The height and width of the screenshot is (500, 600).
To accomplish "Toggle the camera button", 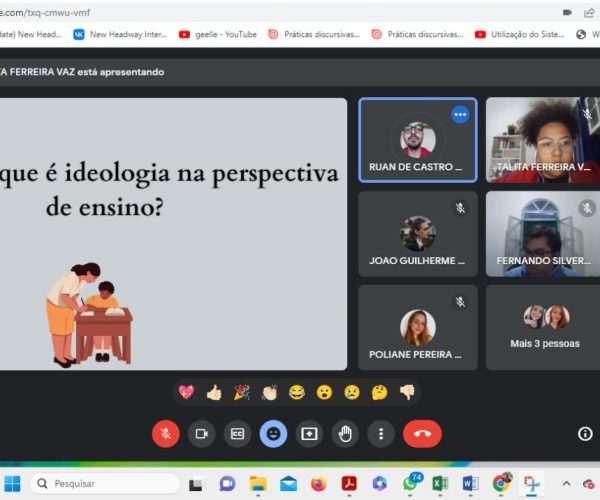I will coord(202,434).
